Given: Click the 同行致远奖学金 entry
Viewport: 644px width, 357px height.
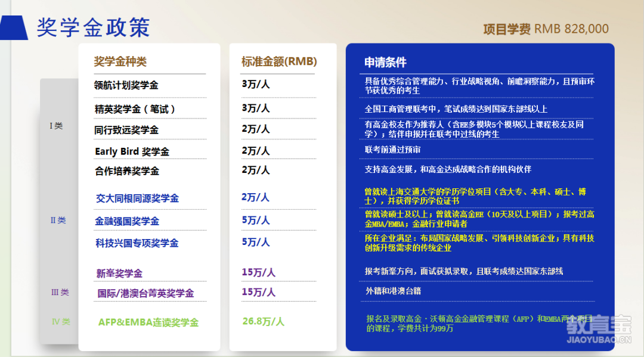Looking at the screenshot, I should 126,130.
